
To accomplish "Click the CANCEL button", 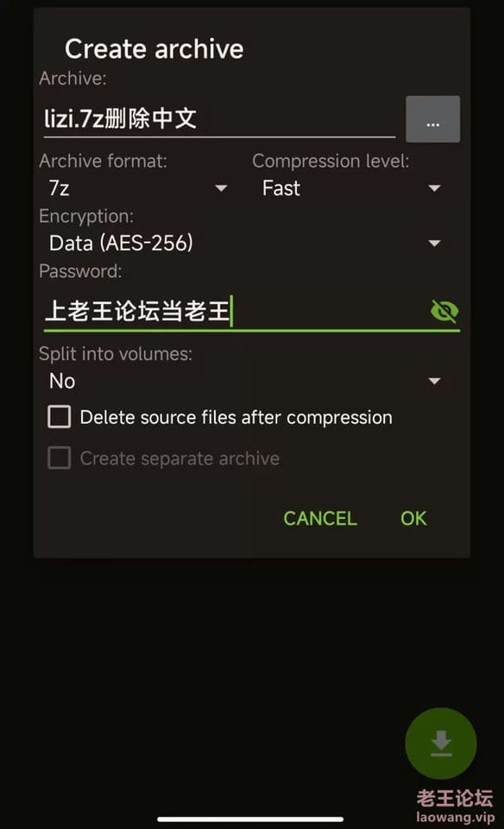I will [x=320, y=518].
